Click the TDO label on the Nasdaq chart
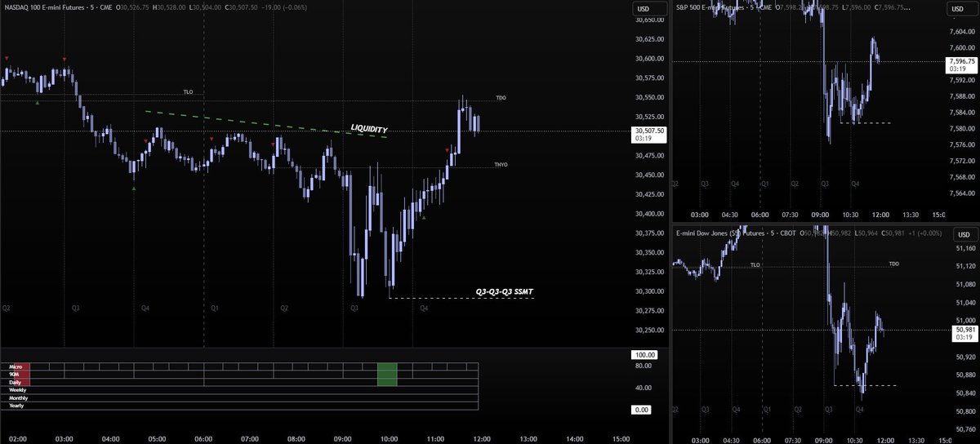 (501, 98)
